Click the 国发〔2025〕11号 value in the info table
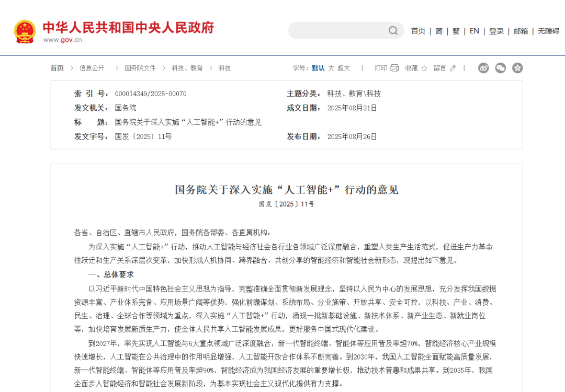This screenshot has width=565, height=392. click(143, 137)
